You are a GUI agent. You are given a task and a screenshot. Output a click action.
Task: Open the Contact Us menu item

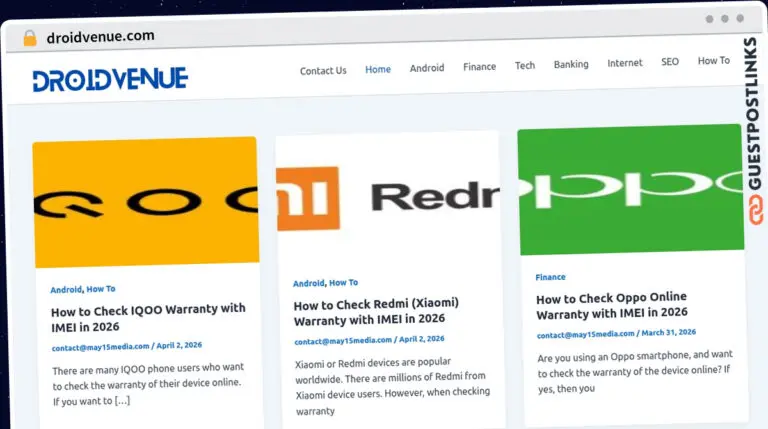[x=323, y=71]
